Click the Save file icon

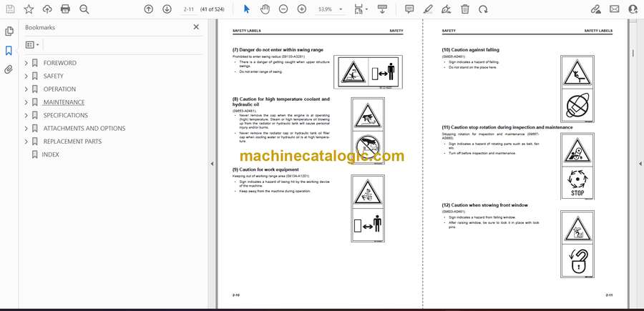coord(10,9)
